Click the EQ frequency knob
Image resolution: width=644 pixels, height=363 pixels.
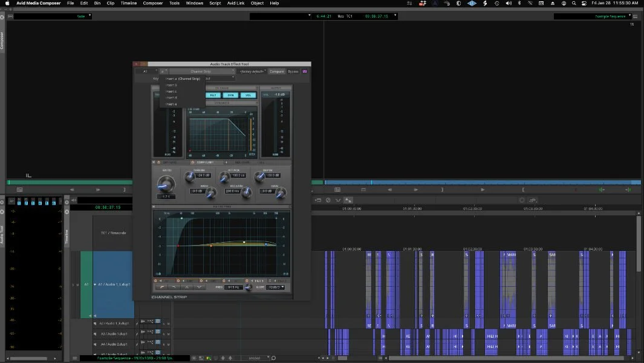pos(248,287)
